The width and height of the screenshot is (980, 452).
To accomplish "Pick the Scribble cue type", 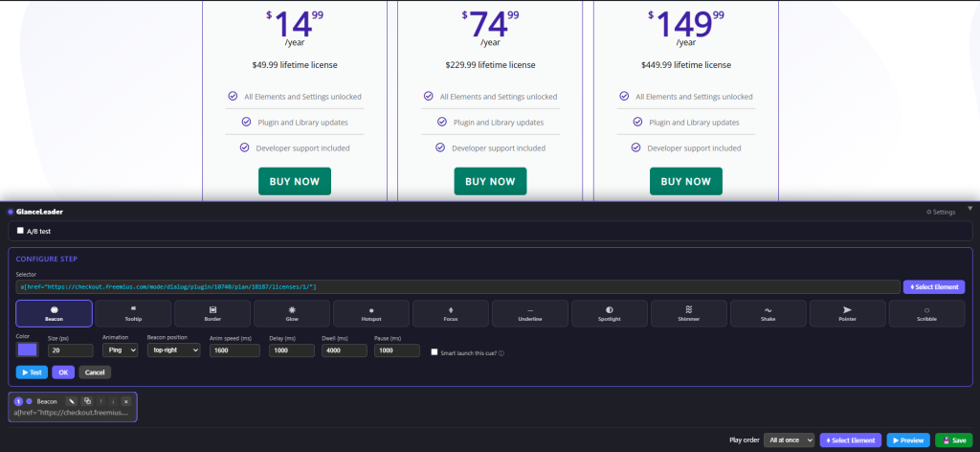I will click(x=926, y=313).
